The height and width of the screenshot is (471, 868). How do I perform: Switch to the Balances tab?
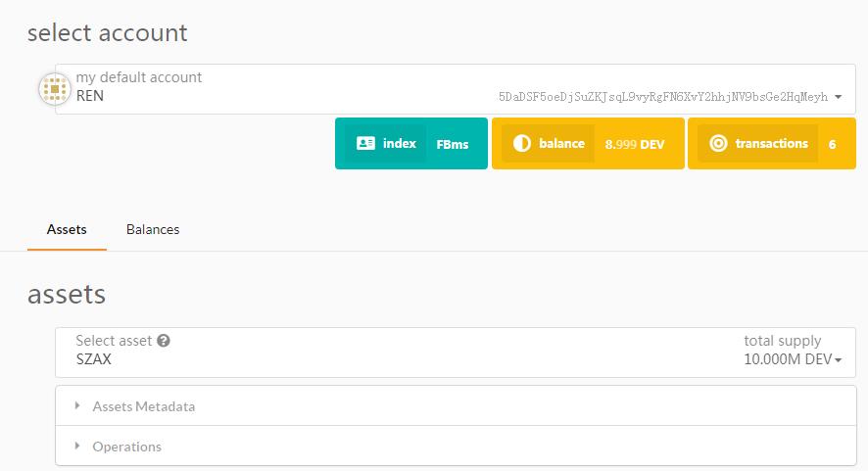tap(153, 229)
